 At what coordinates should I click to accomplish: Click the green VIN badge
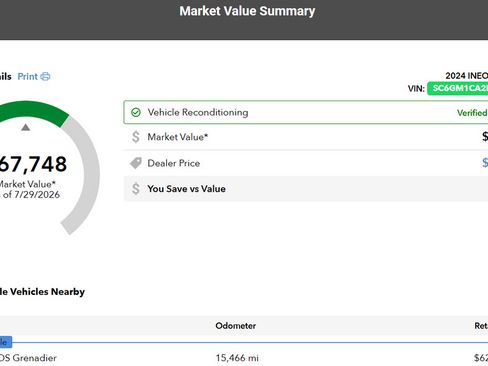coord(458,88)
